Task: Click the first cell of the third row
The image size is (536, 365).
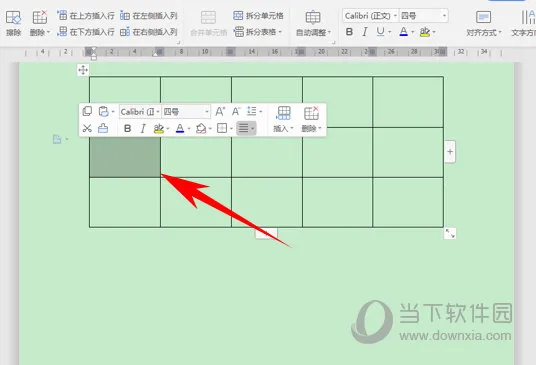Action: click(x=125, y=202)
